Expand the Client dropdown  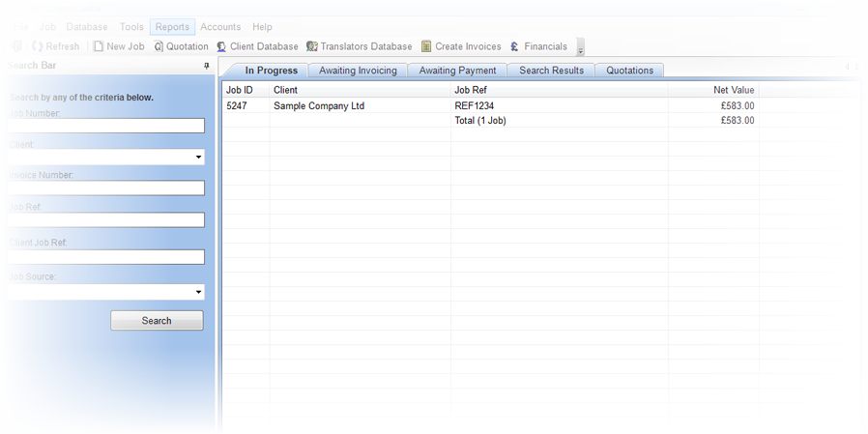tap(198, 157)
